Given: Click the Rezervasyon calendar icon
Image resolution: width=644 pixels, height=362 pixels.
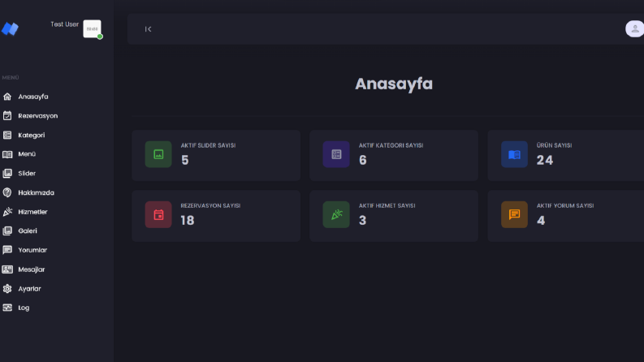Looking at the screenshot, I should point(7,116).
